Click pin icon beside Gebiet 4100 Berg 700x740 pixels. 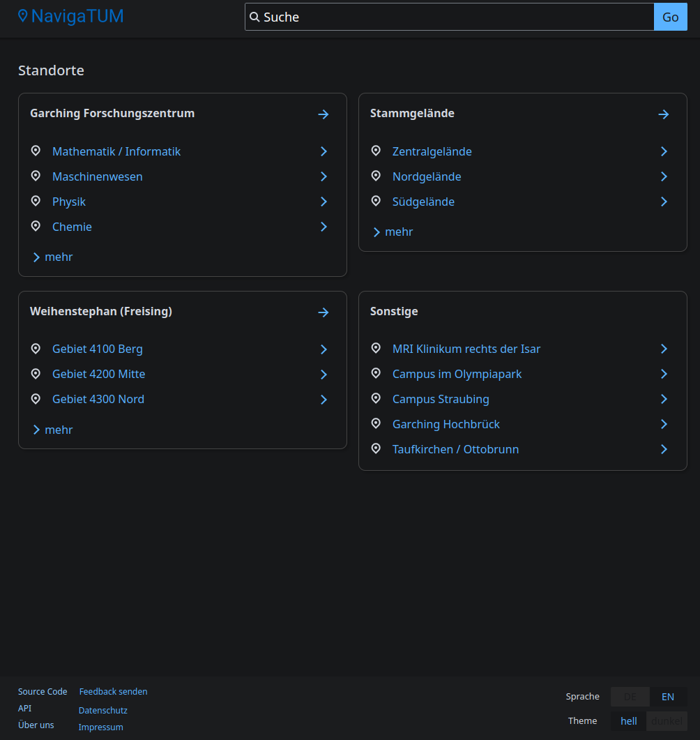tap(36, 349)
